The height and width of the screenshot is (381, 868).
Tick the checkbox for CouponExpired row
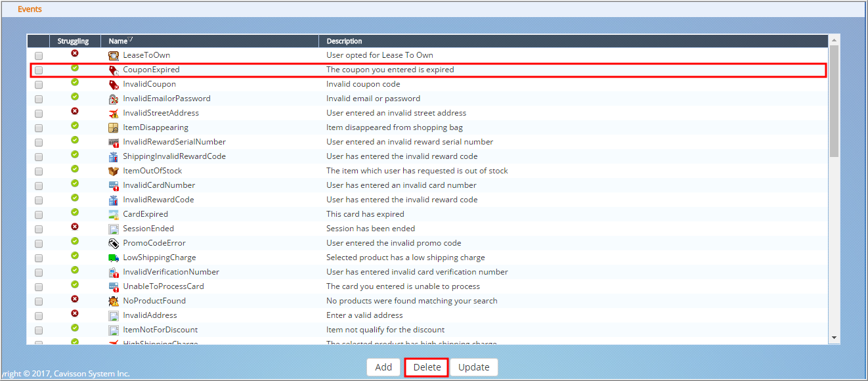click(39, 70)
